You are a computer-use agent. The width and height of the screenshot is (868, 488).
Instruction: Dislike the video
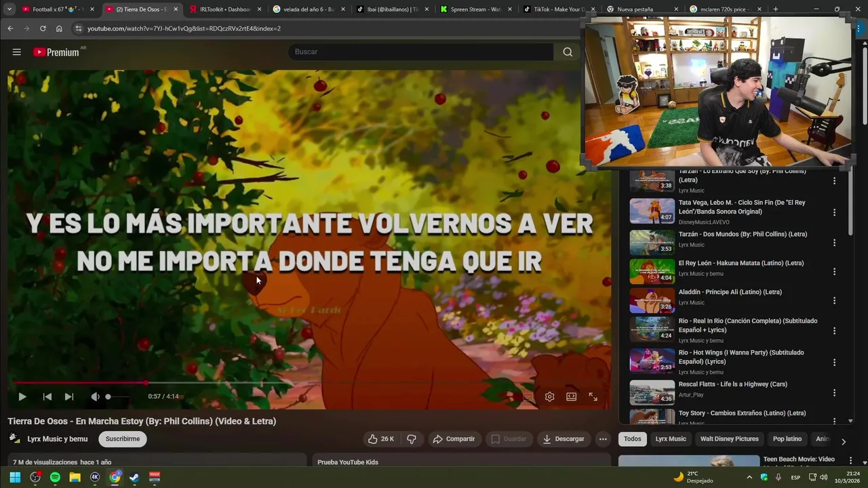pyautogui.click(x=412, y=439)
